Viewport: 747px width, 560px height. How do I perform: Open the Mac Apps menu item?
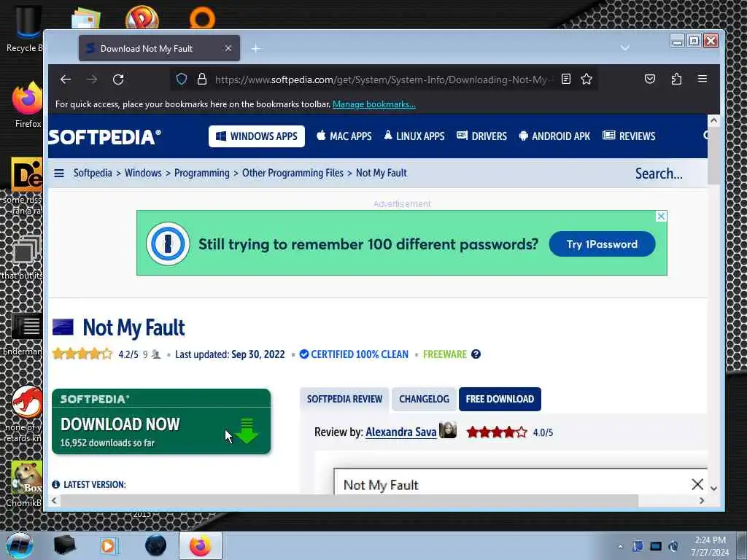point(344,136)
